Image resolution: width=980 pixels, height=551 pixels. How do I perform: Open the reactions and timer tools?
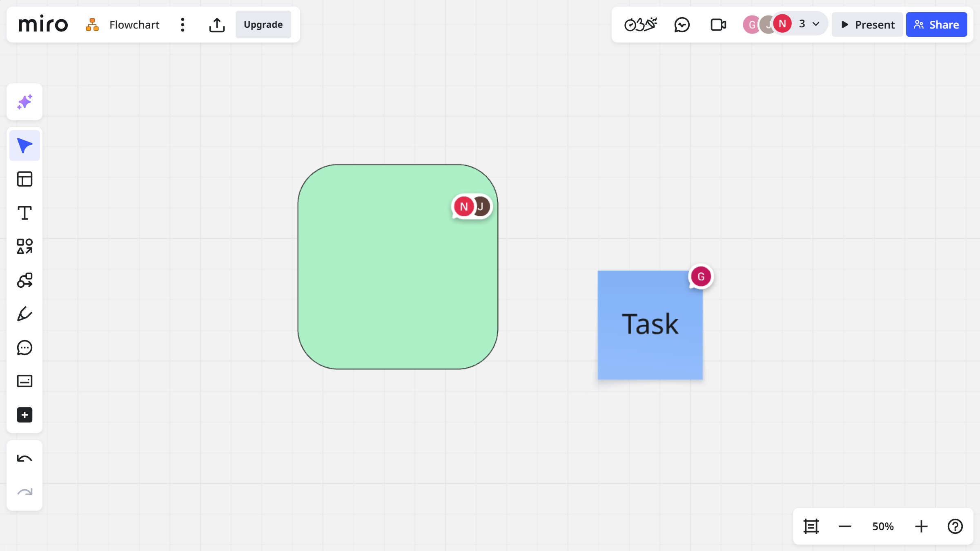[x=640, y=24]
